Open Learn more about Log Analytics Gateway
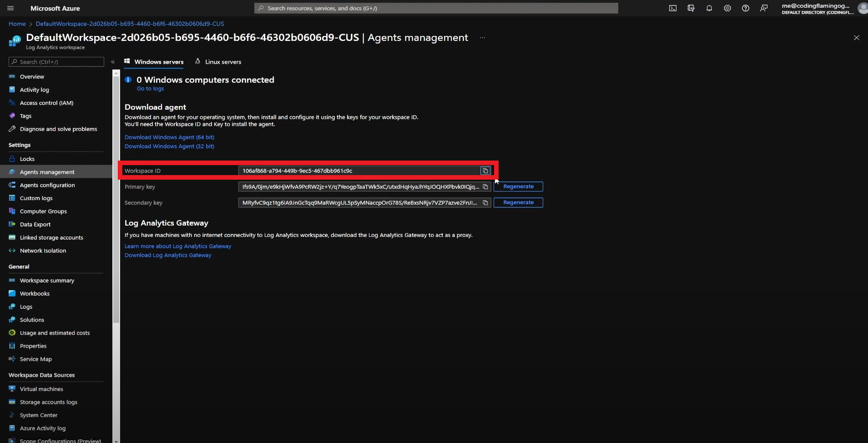 [178, 247]
